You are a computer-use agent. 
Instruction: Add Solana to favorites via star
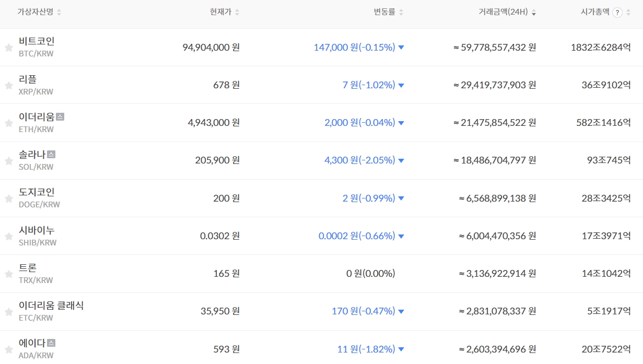pos(9,161)
